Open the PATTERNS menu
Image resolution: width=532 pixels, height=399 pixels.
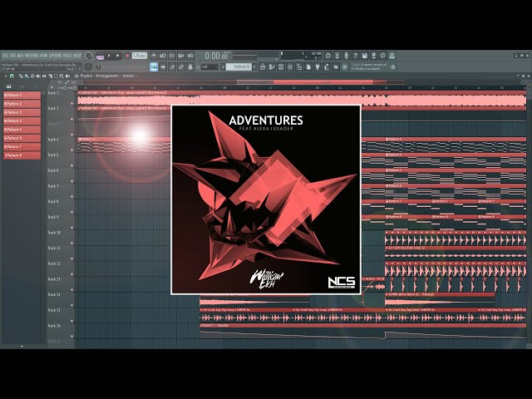click(32, 56)
